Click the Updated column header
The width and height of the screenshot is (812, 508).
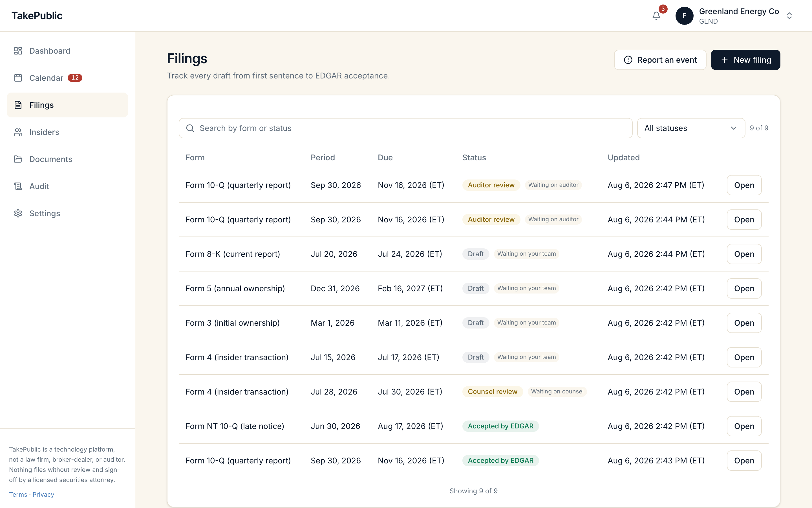tap(623, 157)
